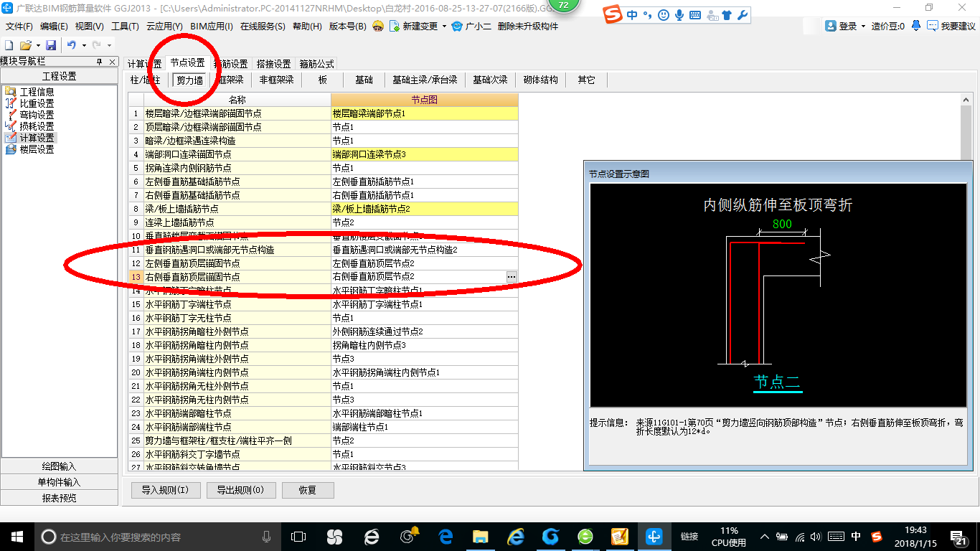Click Sogou soft keyboard icon
Viewport: 980px width, 551px height.
click(695, 14)
